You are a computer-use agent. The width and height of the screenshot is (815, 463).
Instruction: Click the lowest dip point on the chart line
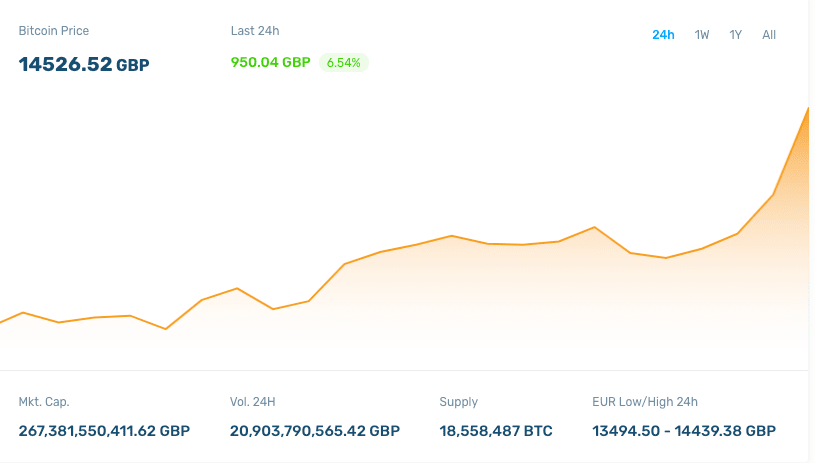[166, 328]
